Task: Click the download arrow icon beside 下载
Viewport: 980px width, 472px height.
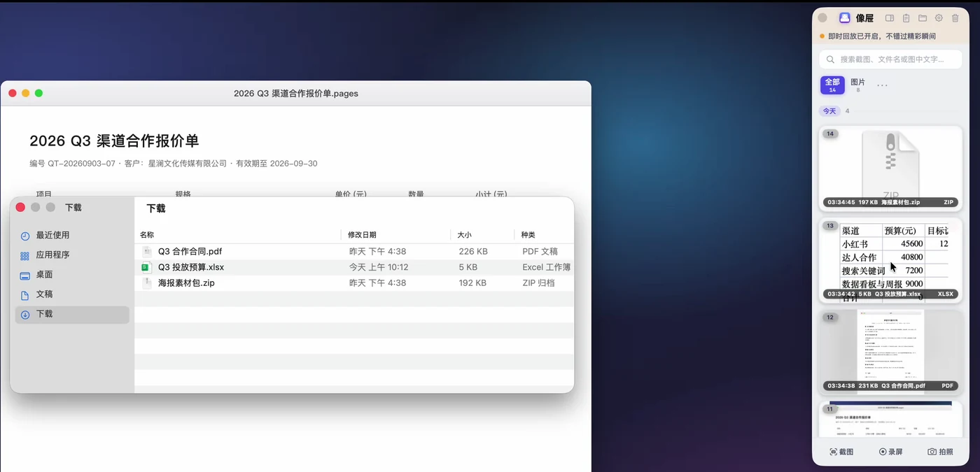Action: (x=25, y=315)
